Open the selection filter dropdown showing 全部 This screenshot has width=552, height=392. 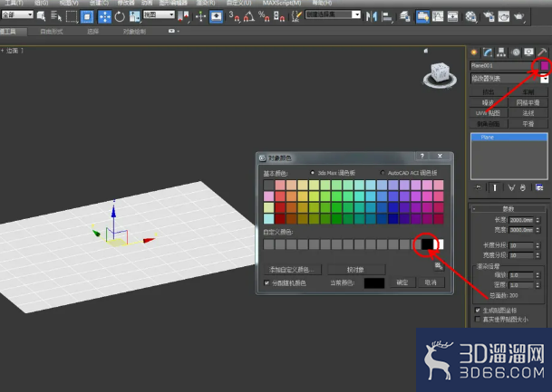17,14
